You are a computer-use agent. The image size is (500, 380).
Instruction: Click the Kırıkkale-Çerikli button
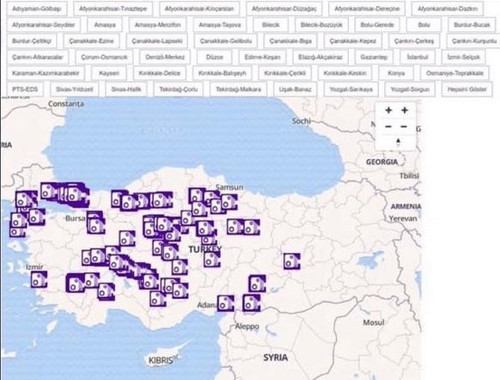(x=285, y=73)
